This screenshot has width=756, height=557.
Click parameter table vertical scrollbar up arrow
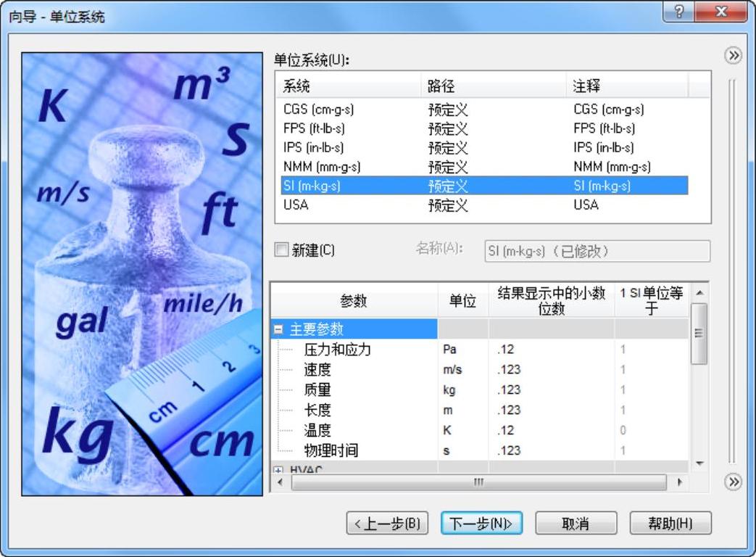click(699, 293)
